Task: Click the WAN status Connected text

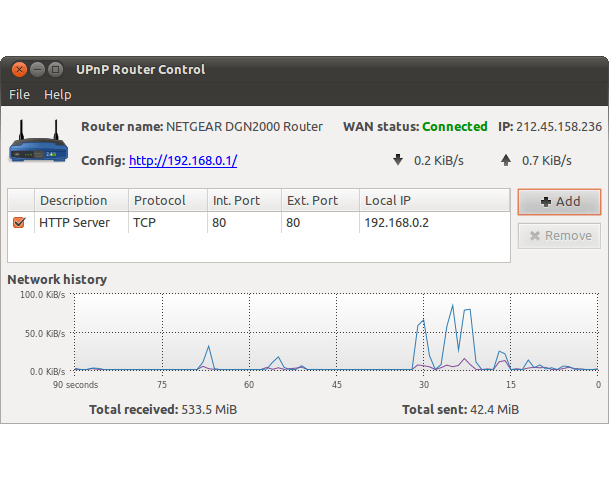Action: point(454,127)
